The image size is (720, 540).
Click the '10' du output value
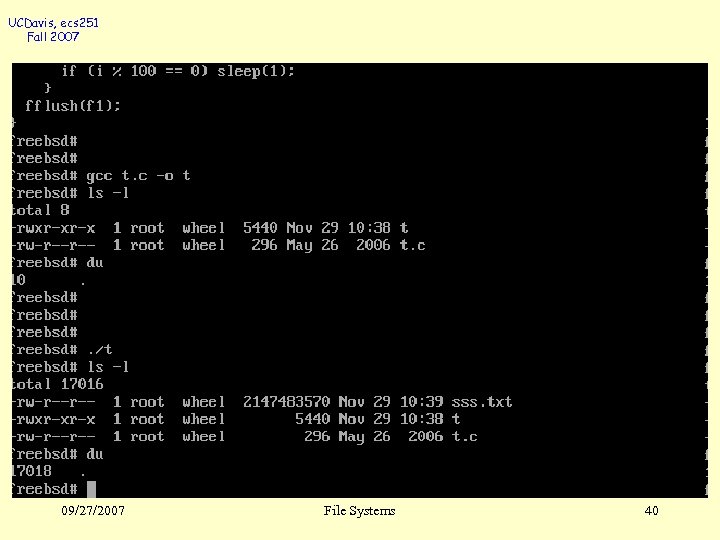click(19, 280)
